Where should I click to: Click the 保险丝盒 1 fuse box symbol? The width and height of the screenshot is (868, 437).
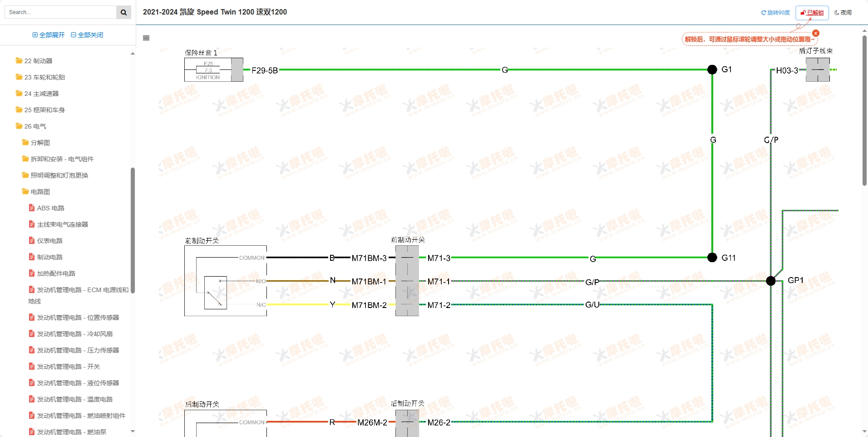pos(214,70)
